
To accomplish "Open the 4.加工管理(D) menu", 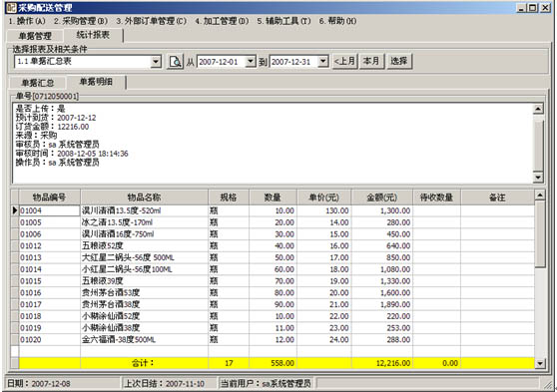I will 222,21.
